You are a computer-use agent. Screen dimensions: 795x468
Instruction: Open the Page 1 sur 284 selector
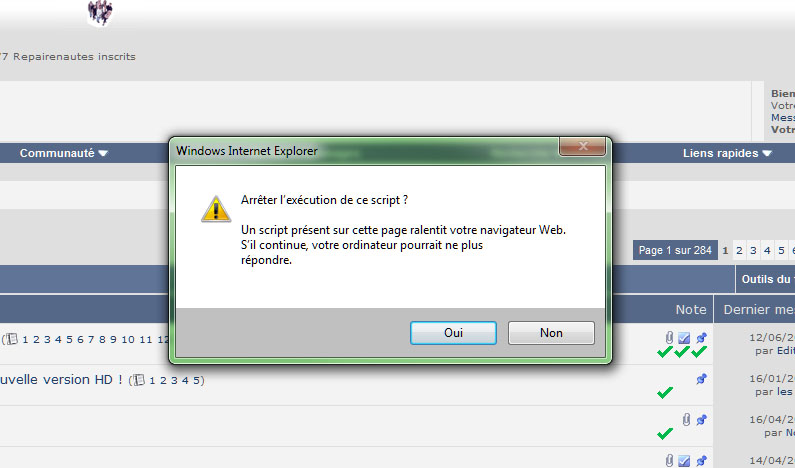tap(675, 250)
